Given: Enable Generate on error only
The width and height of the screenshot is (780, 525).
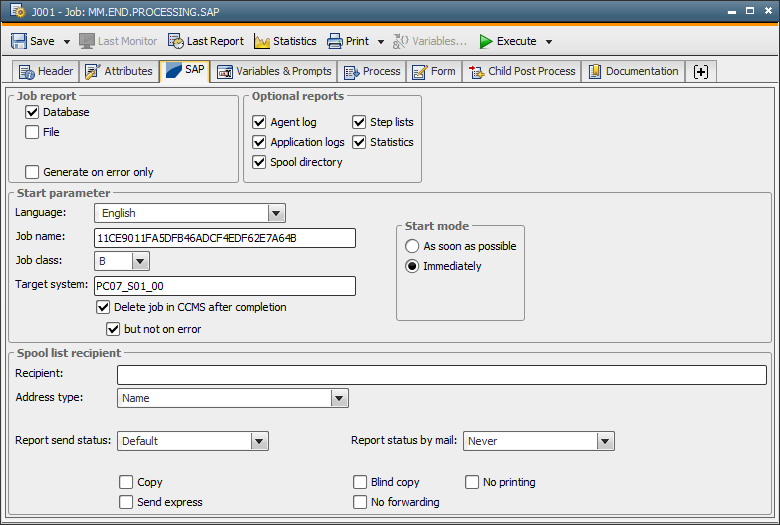Looking at the screenshot, I should (x=32, y=172).
